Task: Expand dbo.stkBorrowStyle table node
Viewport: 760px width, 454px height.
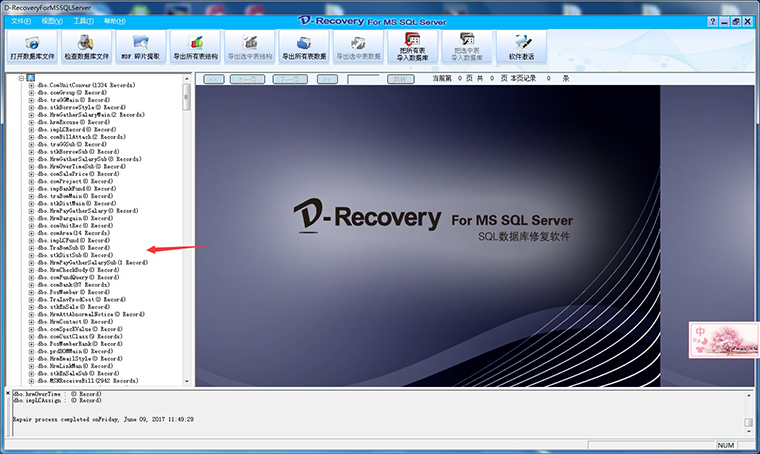Action: pos(31,108)
